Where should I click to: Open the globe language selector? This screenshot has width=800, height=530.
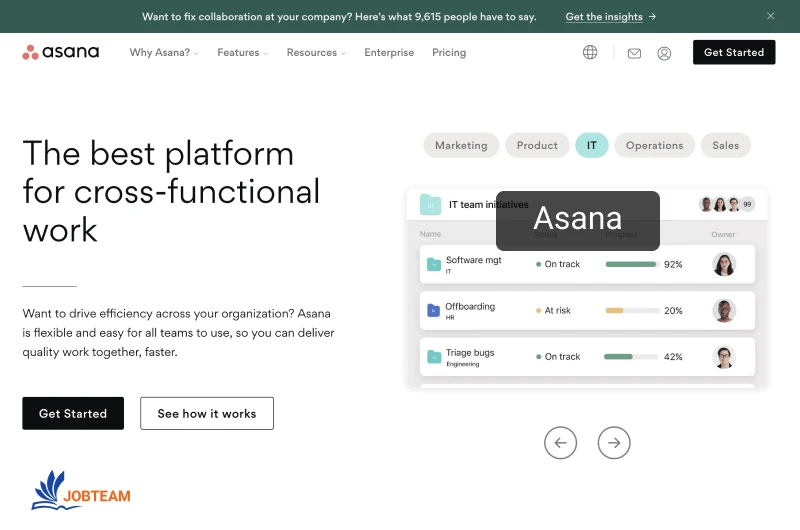click(x=590, y=52)
